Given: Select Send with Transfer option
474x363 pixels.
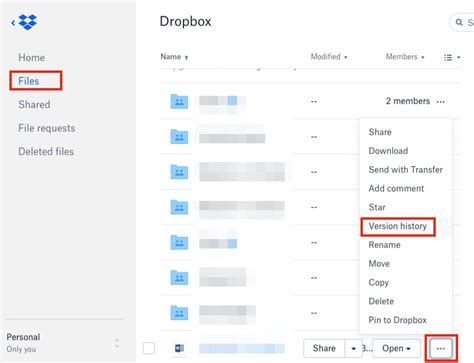Looking at the screenshot, I should [405, 170].
